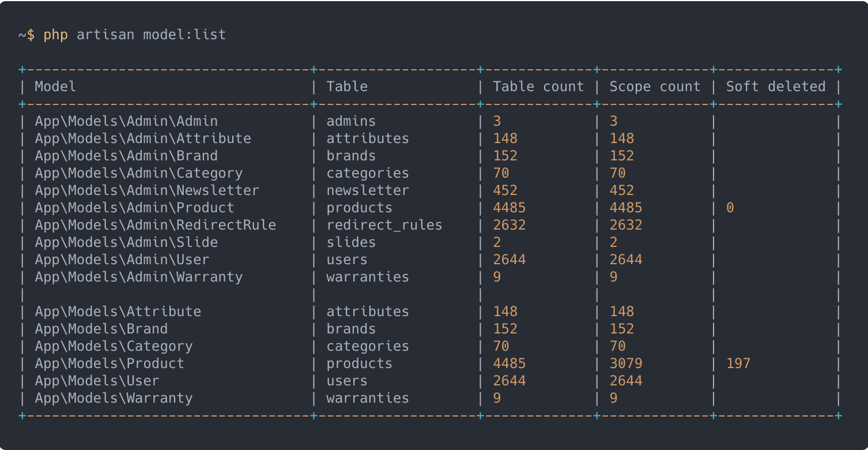Click 'warranties' table in App\Models\Admin\Warranty row
This screenshot has height=450, width=868.
368,277
